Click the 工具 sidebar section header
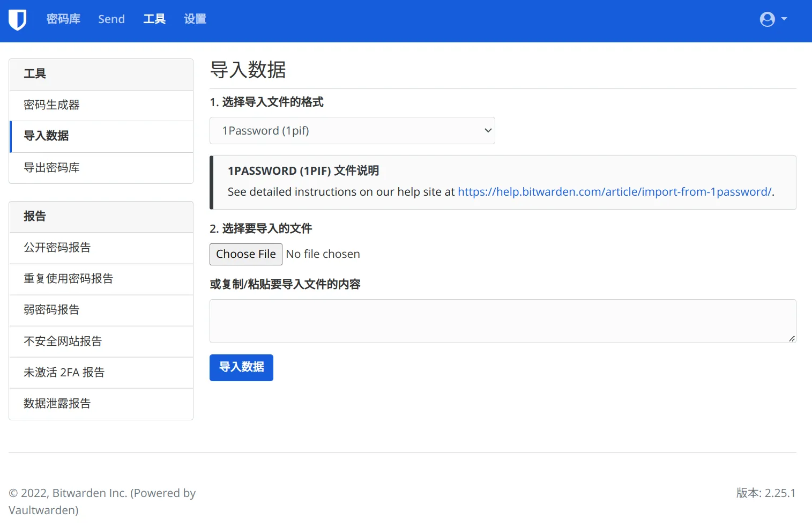The height and width of the screenshot is (527, 812). [101, 75]
